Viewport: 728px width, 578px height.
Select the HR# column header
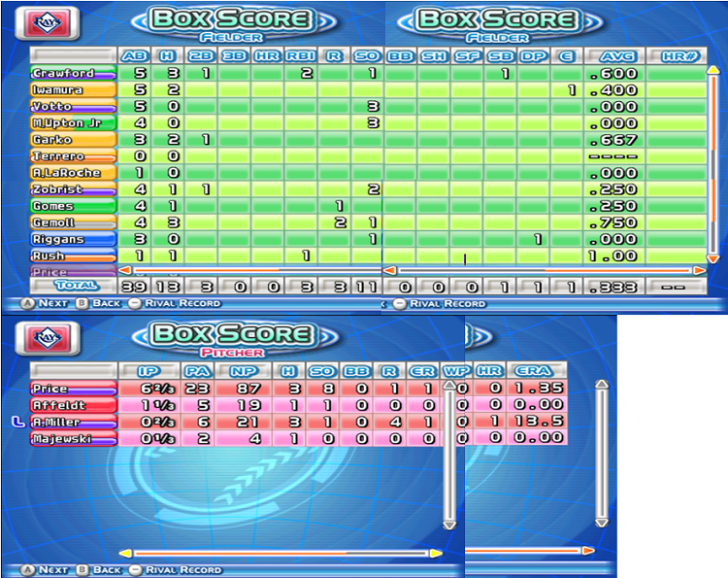pyautogui.click(x=677, y=56)
